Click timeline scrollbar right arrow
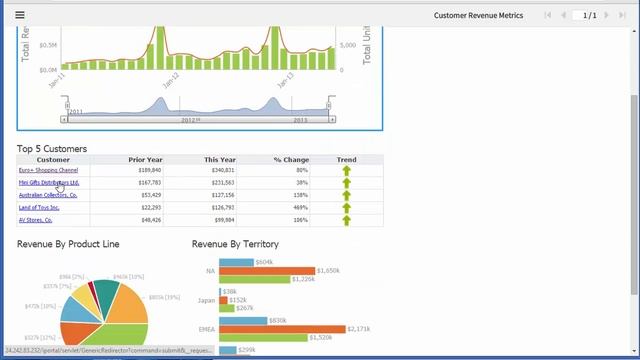Image resolution: width=640 pixels, height=360 pixels. click(x=332, y=120)
